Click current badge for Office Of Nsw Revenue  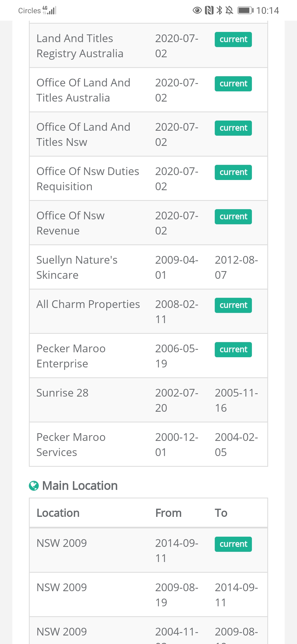coord(233,217)
